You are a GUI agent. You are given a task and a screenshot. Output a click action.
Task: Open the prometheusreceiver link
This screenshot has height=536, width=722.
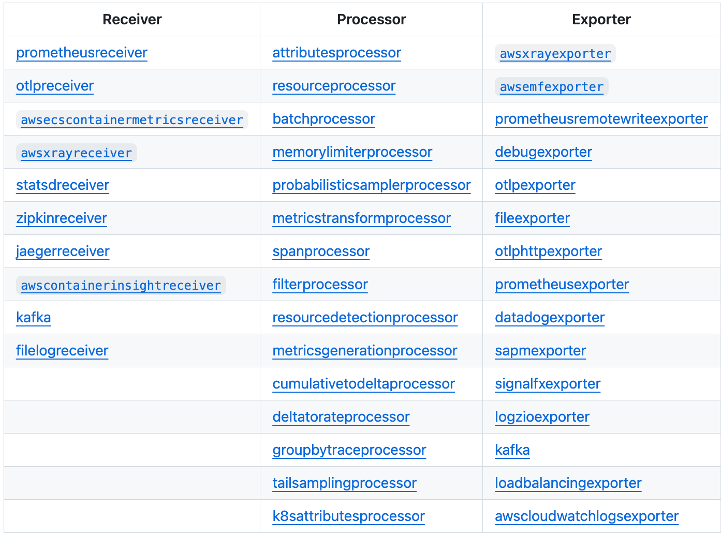[82, 53]
